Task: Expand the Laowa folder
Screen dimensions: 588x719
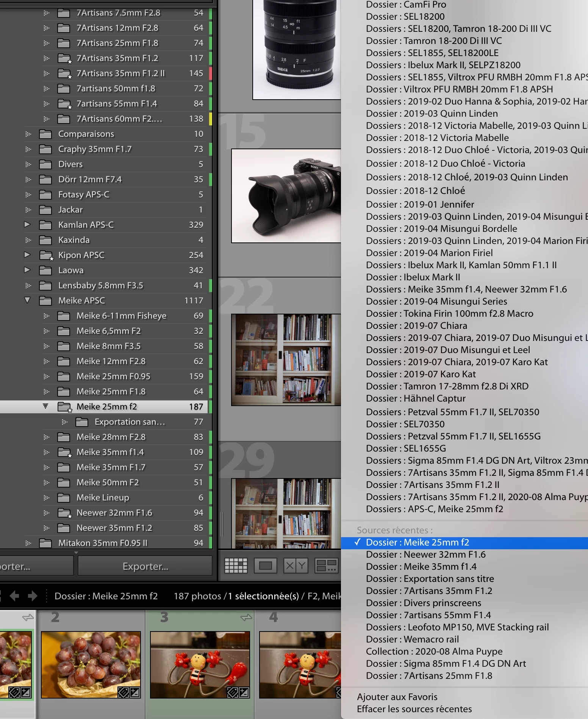Action: [x=27, y=270]
